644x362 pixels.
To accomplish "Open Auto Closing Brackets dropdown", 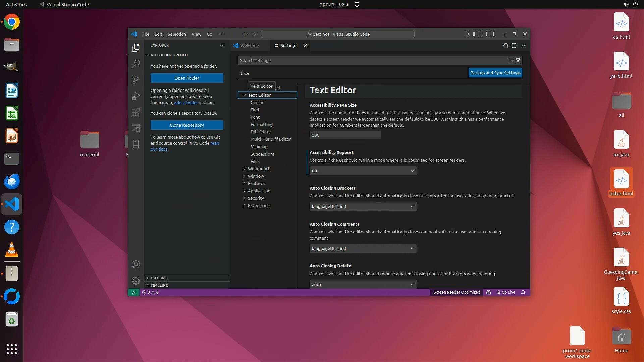I will (x=363, y=206).
